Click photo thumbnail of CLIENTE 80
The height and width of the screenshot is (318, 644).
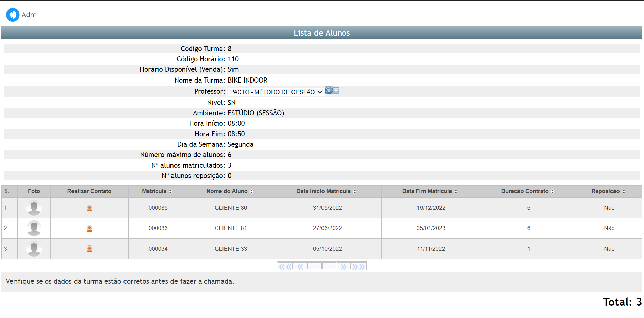click(34, 208)
